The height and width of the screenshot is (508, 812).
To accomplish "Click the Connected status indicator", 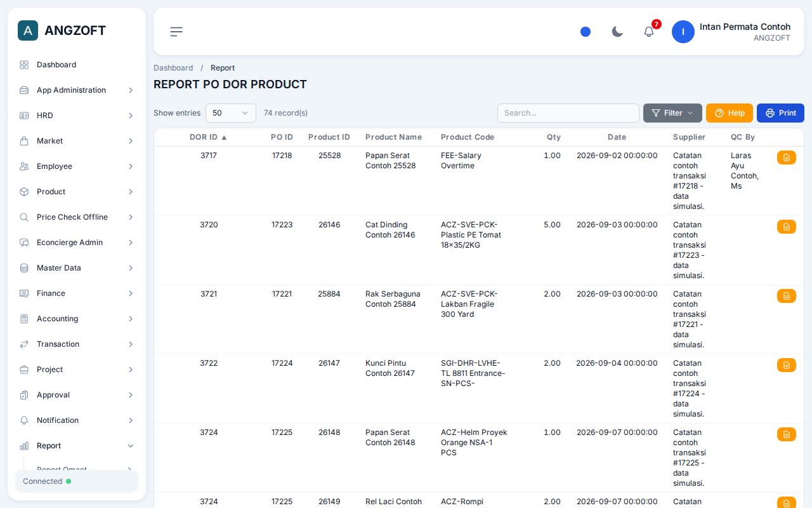I will tap(77, 481).
